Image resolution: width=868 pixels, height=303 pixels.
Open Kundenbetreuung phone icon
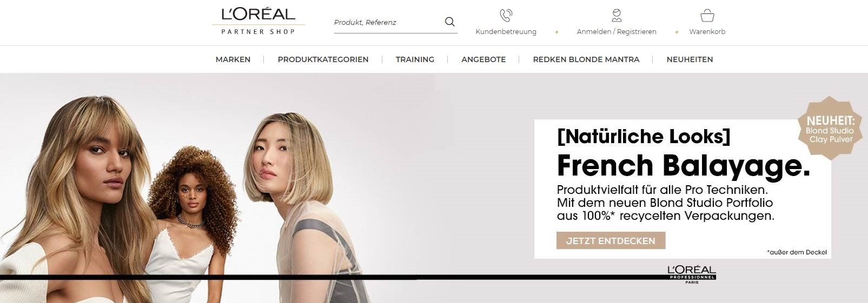[506, 15]
